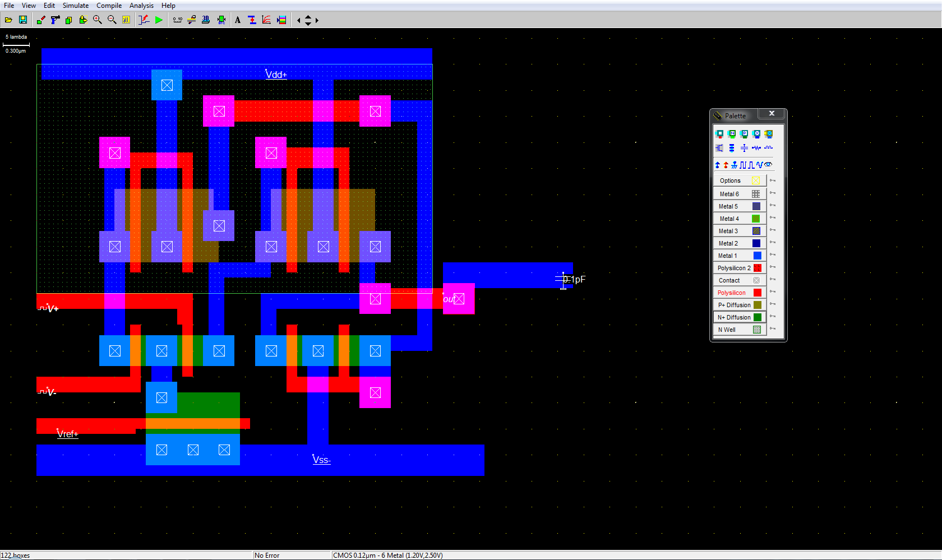Toggle the palette display toolbar icon
Image resolution: width=942 pixels, height=560 pixels.
(281, 20)
